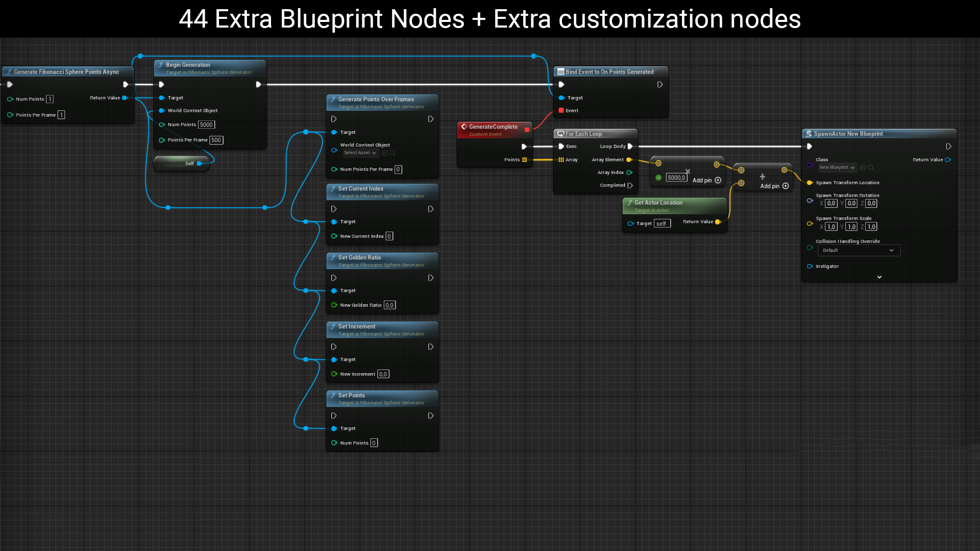Click Num Points field showing 5000
The image size is (980, 551).
click(x=206, y=125)
